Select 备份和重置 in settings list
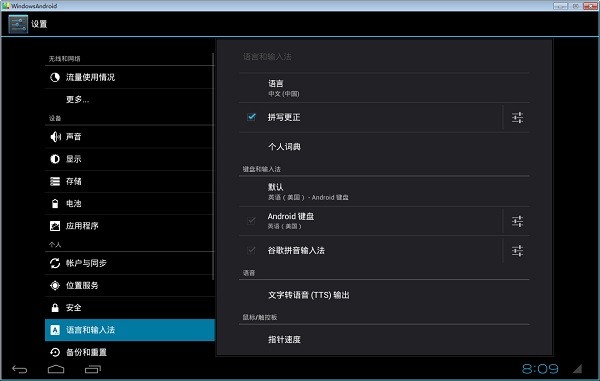This screenshot has width=600, height=381. click(130, 352)
